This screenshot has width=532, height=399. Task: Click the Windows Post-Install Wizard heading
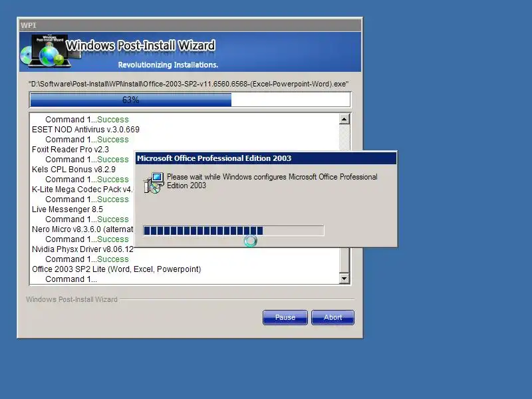[x=140, y=45]
